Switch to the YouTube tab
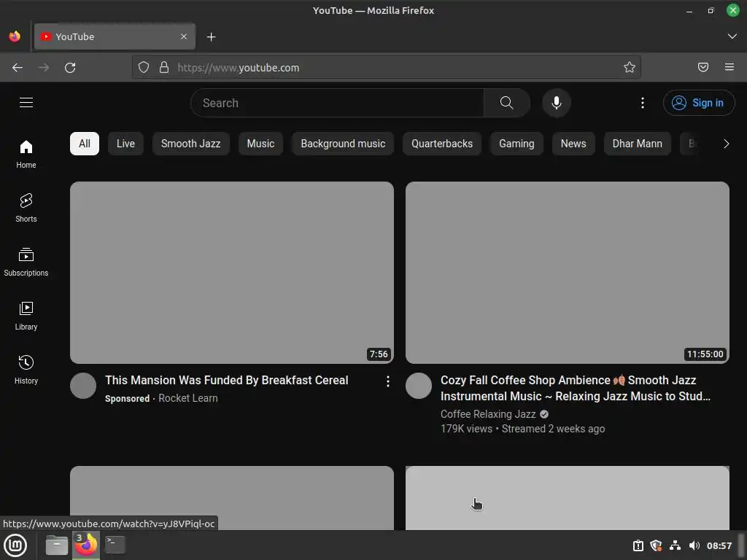Viewport: 747px width, 560px height. click(115, 36)
